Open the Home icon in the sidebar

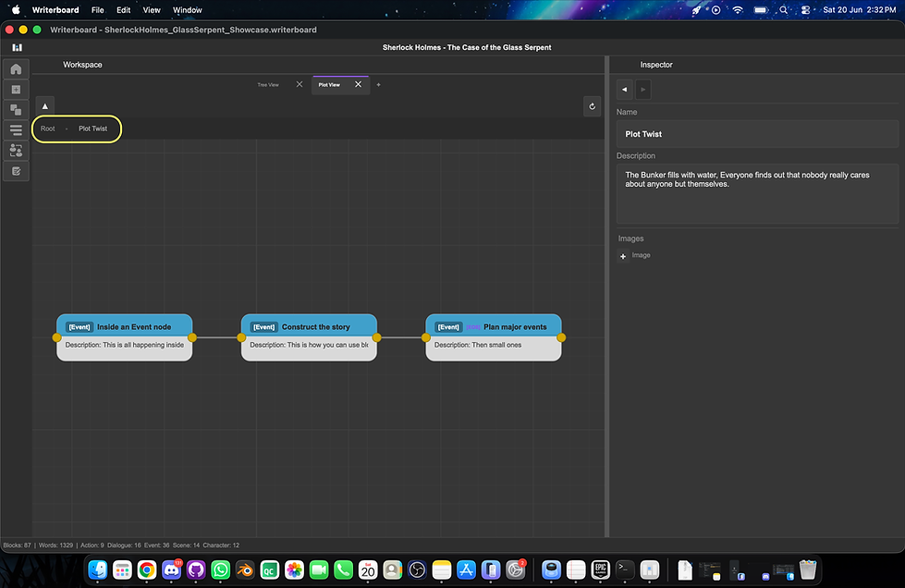[x=16, y=69]
